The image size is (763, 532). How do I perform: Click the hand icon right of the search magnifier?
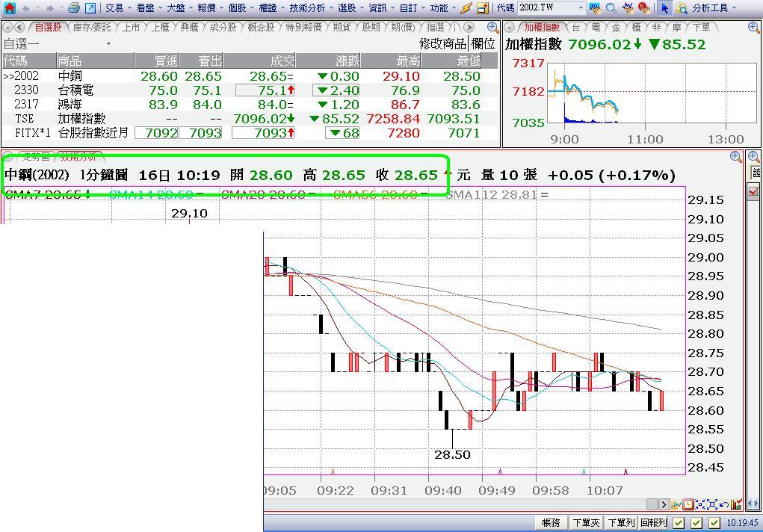point(628,7)
